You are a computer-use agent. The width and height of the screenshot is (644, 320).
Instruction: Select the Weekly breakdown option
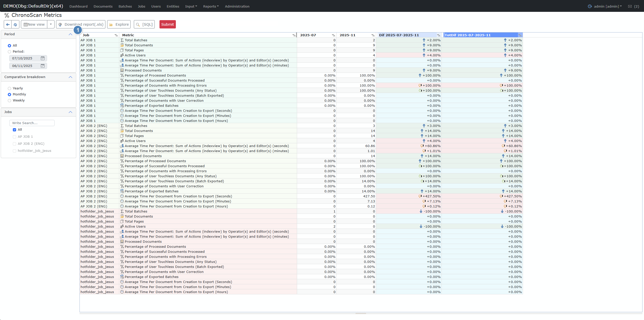coord(10,100)
